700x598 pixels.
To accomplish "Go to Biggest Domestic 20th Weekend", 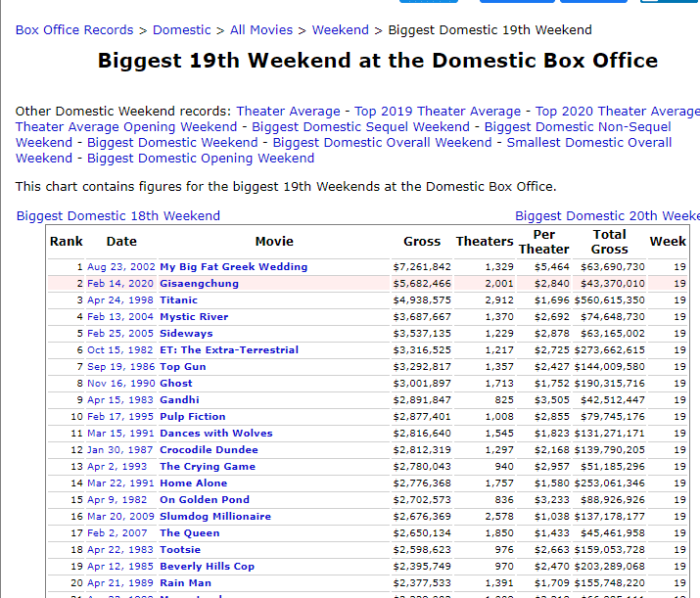I will click(x=607, y=216).
